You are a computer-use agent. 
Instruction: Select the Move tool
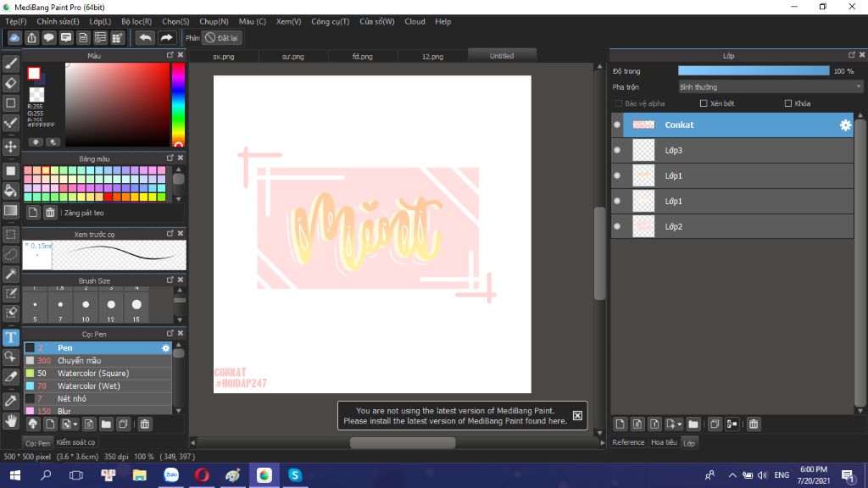click(x=10, y=147)
